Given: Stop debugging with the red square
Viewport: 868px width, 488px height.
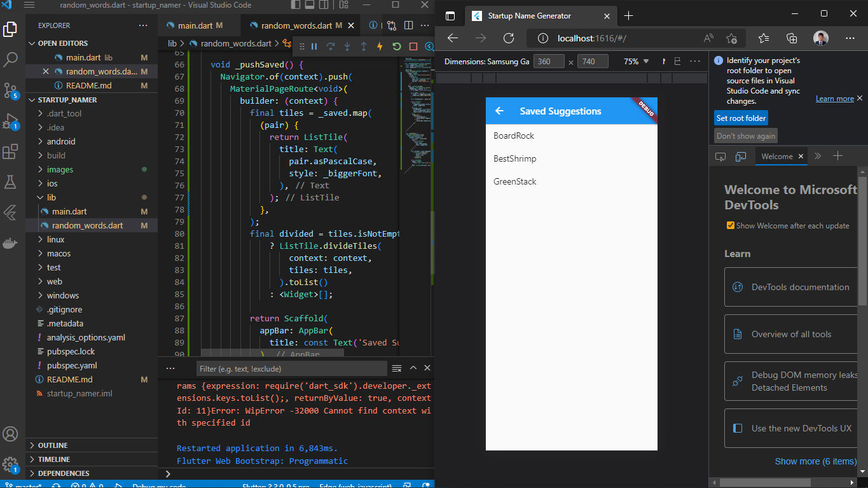Looking at the screenshot, I should click(x=413, y=46).
